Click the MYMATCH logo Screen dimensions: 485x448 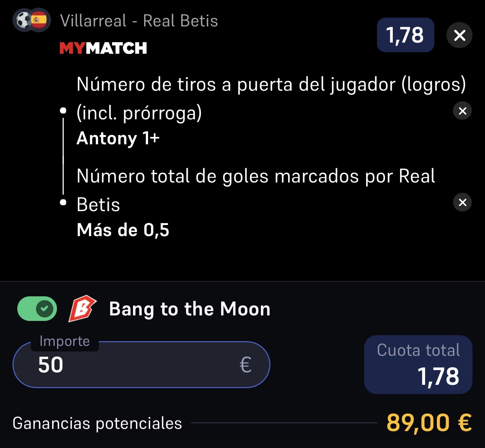click(103, 48)
